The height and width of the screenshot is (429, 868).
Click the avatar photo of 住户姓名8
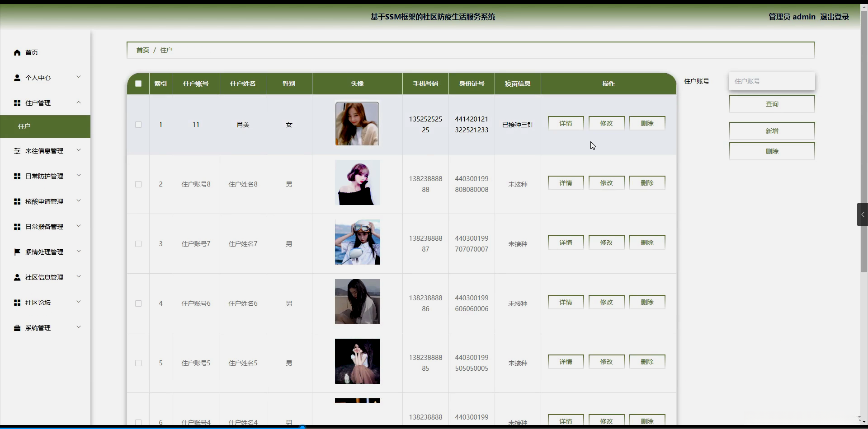[x=357, y=182]
